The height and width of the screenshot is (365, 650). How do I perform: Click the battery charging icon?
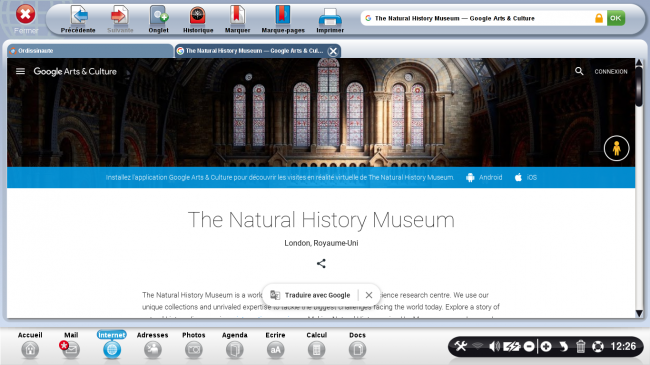pos(512,346)
